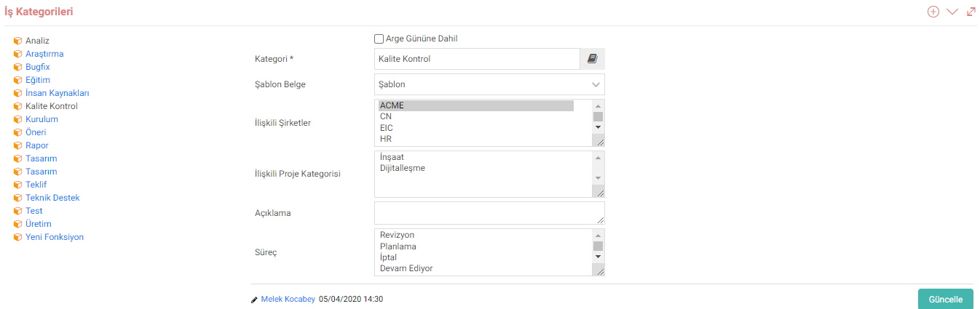
Task: Expand panel to fullscreen with the arrows icon
Action: click(x=971, y=12)
